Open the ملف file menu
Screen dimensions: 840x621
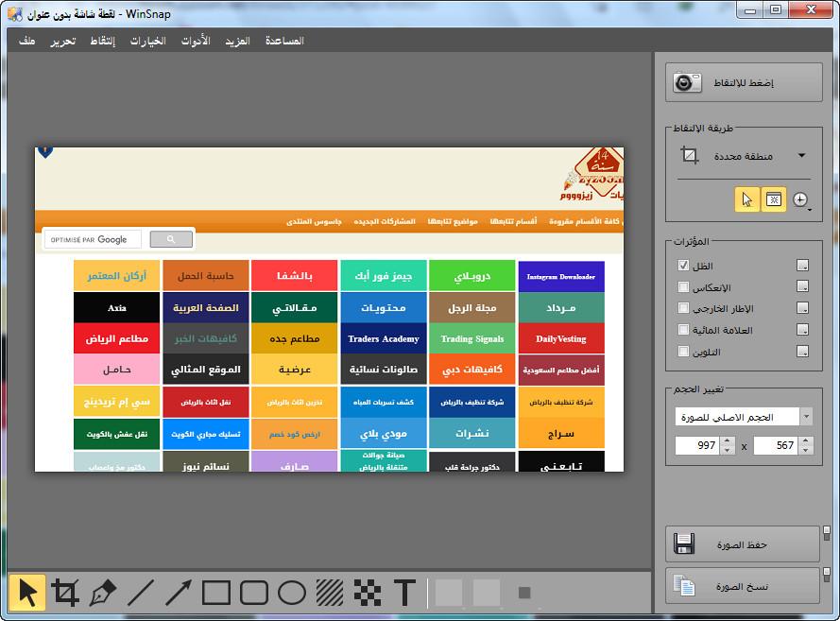click(26, 41)
